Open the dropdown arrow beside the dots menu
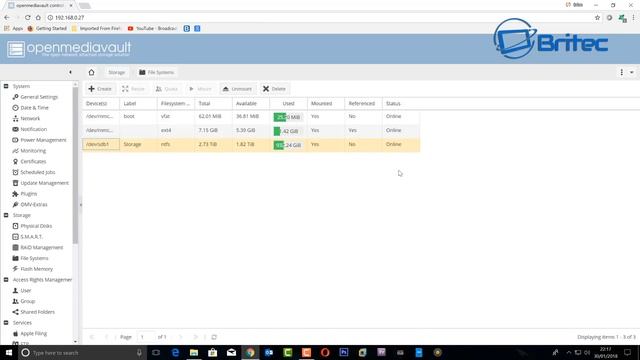This screenshot has height=360, width=640. coord(631,72)
